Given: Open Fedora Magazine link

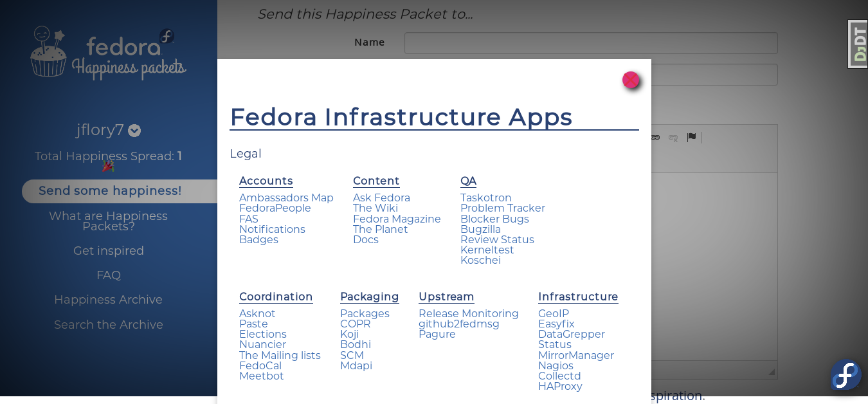Looking at the screenshot, I should click(x=397, y=219).
